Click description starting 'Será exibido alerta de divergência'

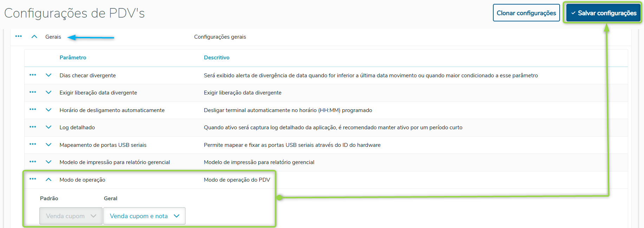pos(371,76)
